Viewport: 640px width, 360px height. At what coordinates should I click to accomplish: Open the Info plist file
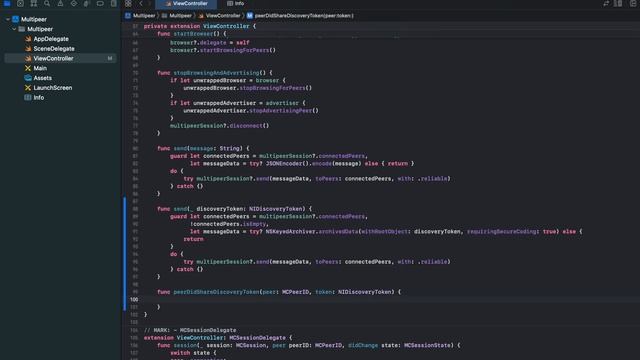(39, 98)
